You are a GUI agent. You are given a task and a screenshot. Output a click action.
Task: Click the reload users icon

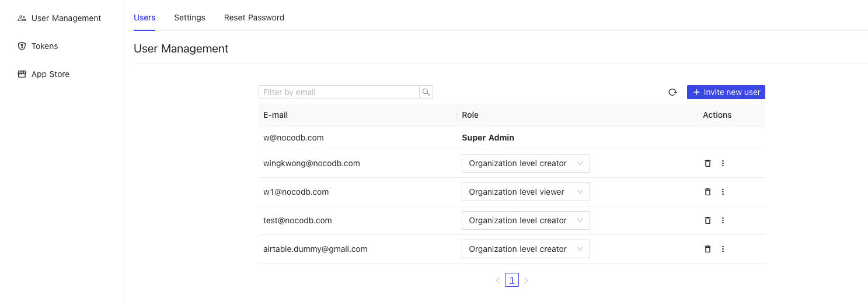(x=672, y=92)
